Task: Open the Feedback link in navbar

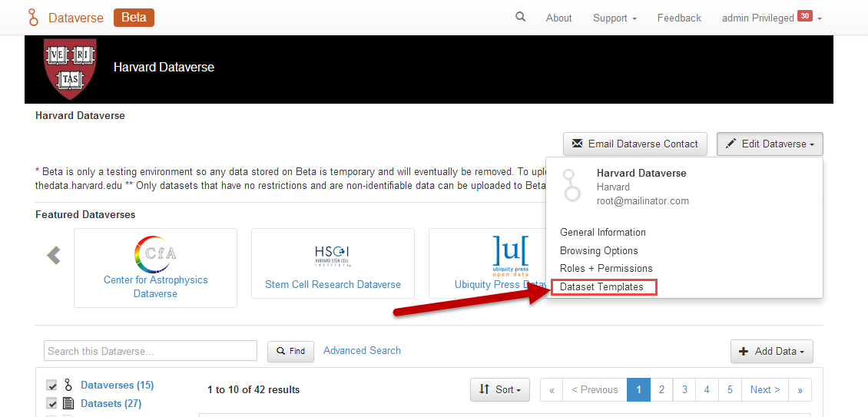Action: click(x=679, y=18)
